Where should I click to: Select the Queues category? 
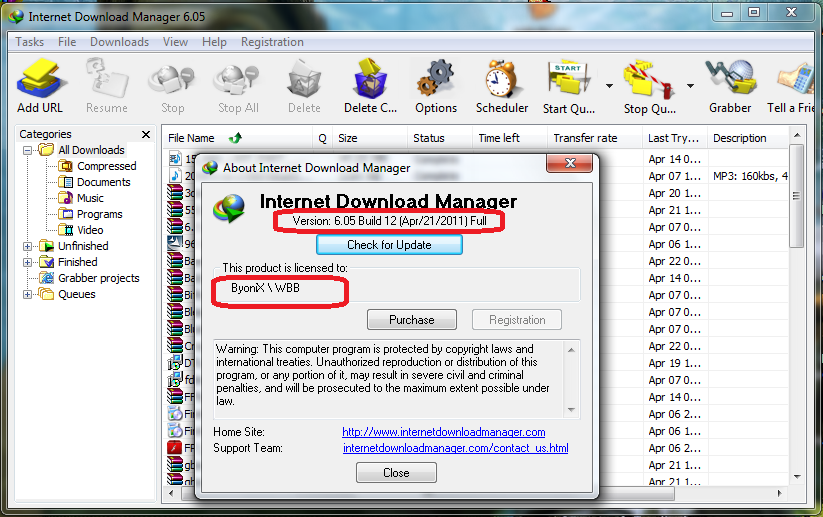77,294
